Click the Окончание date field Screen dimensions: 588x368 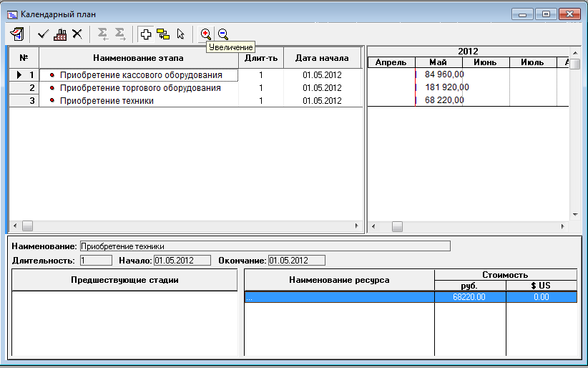pyautogui.click(x=297, y=260)
